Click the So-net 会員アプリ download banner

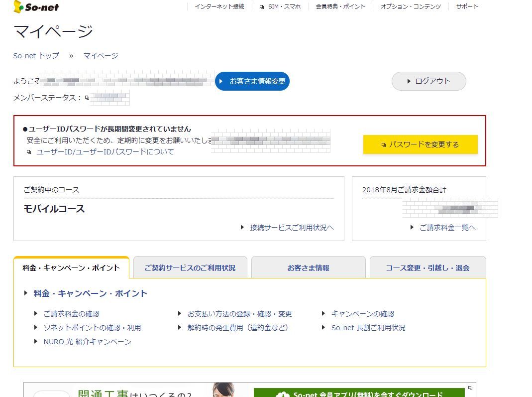click(x=359, y=393)
